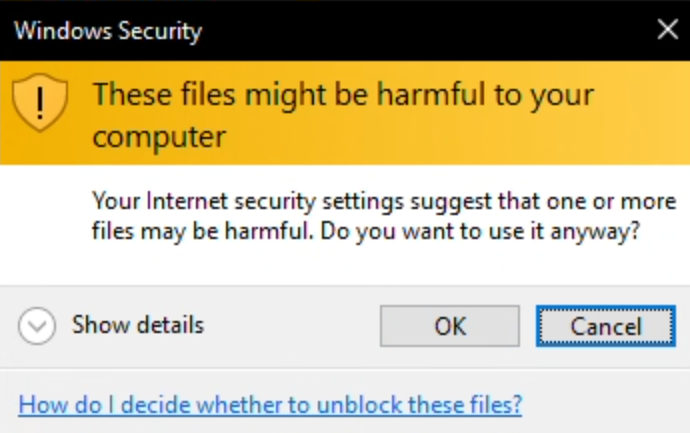Click the "Your Internet security settings" message line
The image size is (690, 433).
tap(384, 201)
